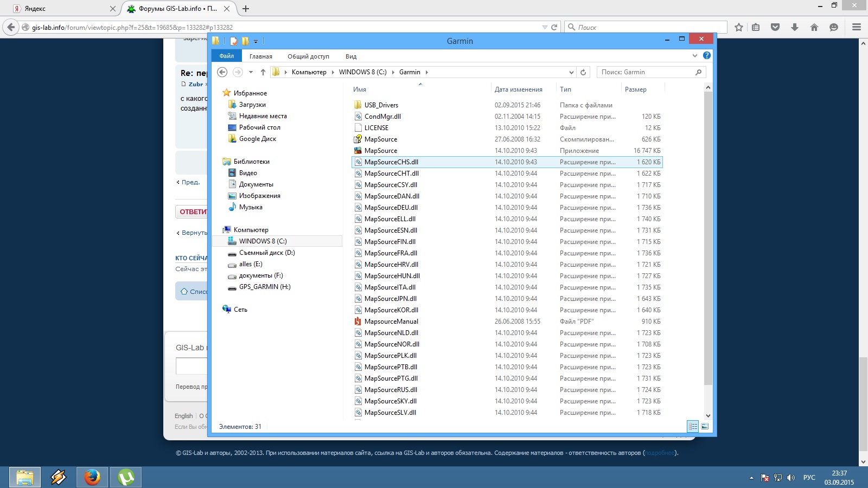Open the recent locations dropdown arrow
Image resolution: width=868 pixels, height=488 pixels.
pos(251,72)
